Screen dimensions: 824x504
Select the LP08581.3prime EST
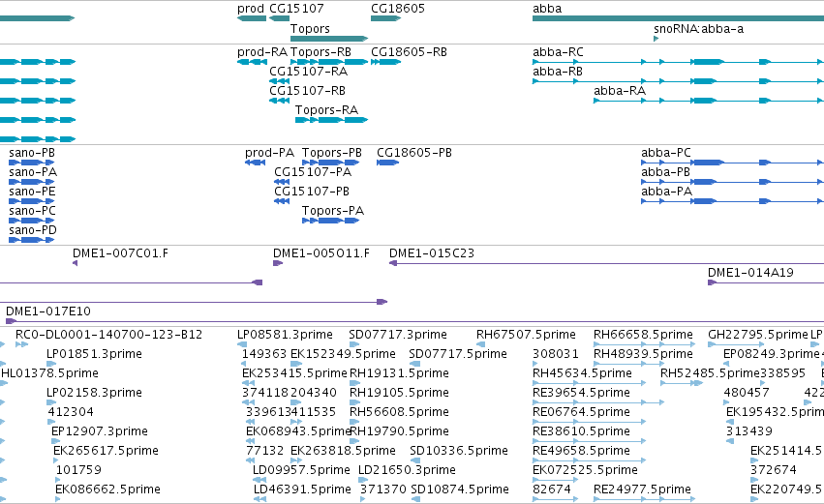(x=242, y=345)
